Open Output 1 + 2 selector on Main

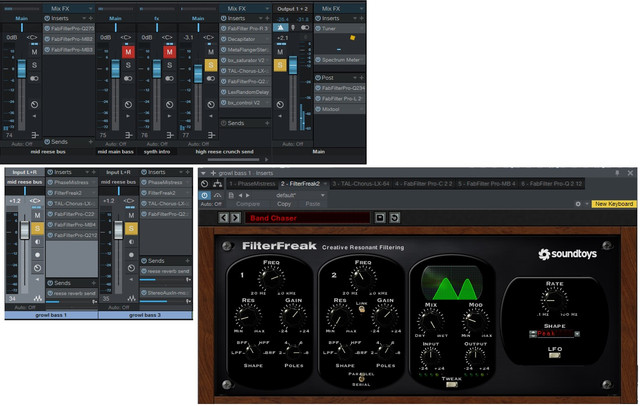(x=292, y=9)
